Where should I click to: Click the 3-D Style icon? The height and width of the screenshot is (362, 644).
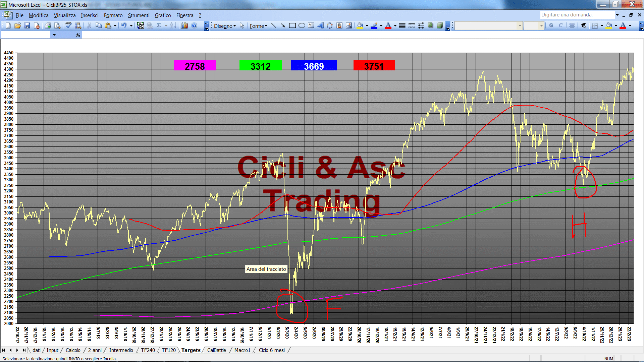[x=440, y=25]
